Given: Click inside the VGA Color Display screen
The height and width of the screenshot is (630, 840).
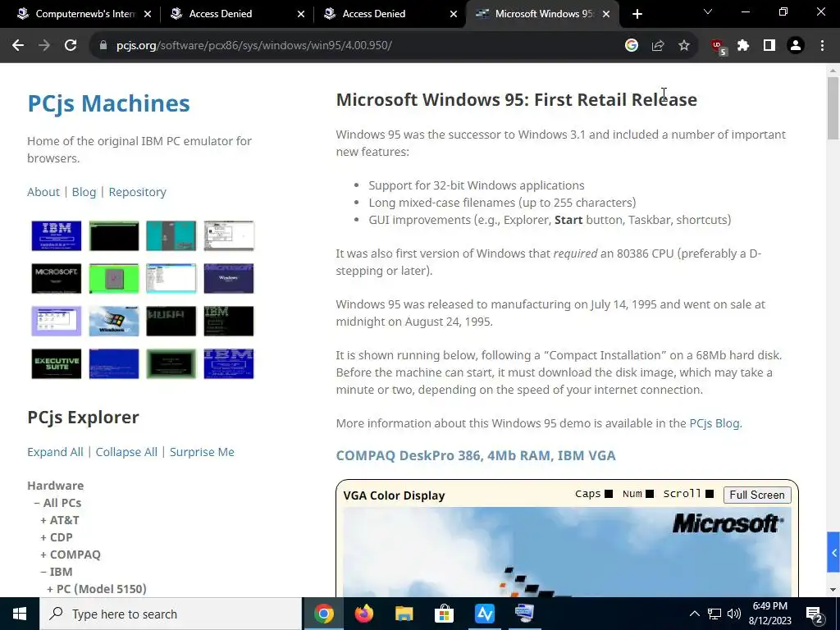Looking at the screenshot, I should (567, 552).
